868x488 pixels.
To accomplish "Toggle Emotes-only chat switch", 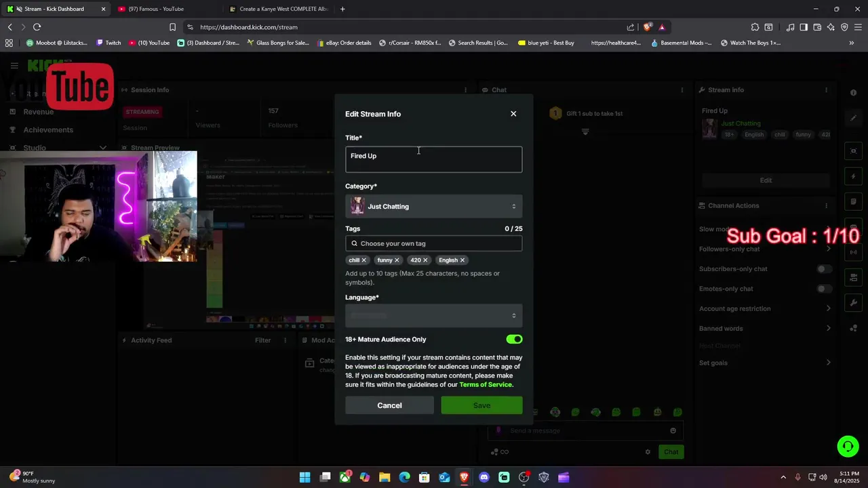I will 824,289.
